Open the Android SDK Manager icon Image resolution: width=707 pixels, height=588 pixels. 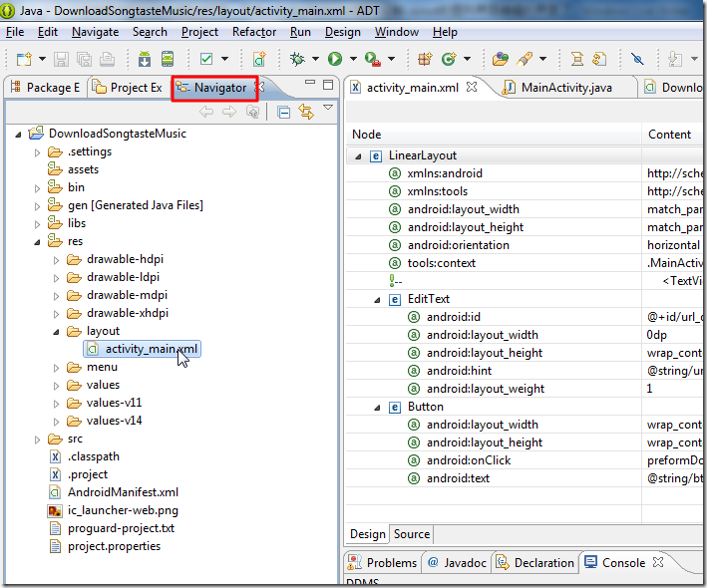pyautogui.click(x=145, y=59)
